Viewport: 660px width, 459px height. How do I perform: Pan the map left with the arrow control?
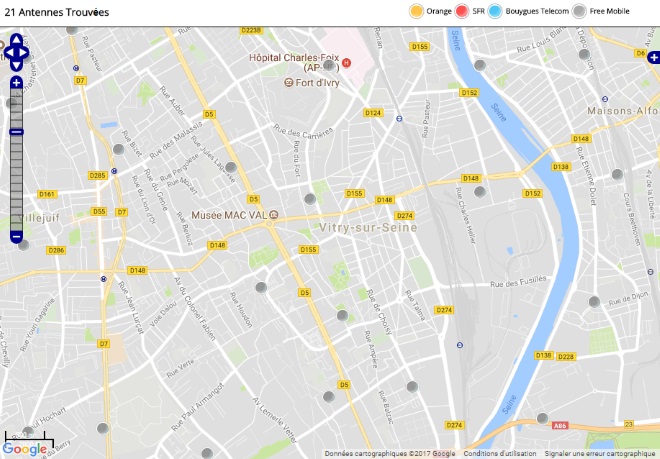click(x=8, y=53)
